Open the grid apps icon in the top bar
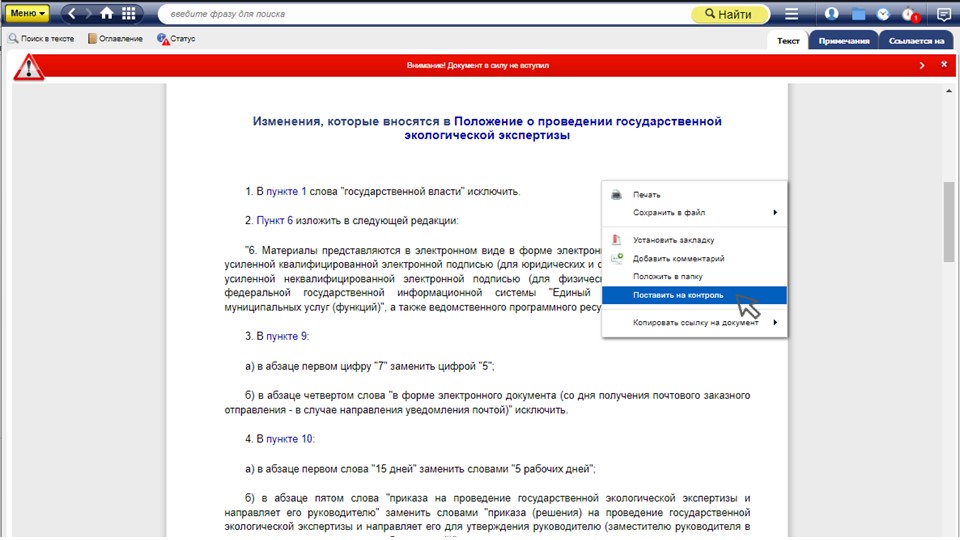 128,14
